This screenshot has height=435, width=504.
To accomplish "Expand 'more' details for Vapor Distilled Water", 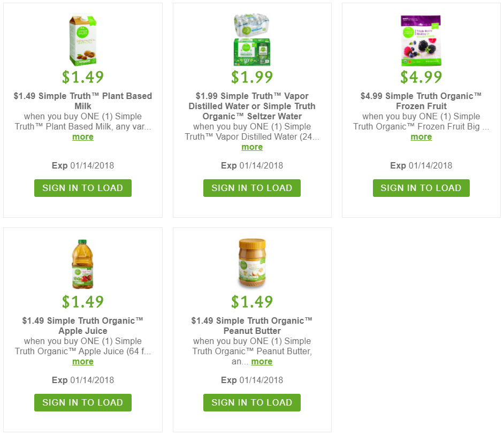I will [x=252, y=147].
